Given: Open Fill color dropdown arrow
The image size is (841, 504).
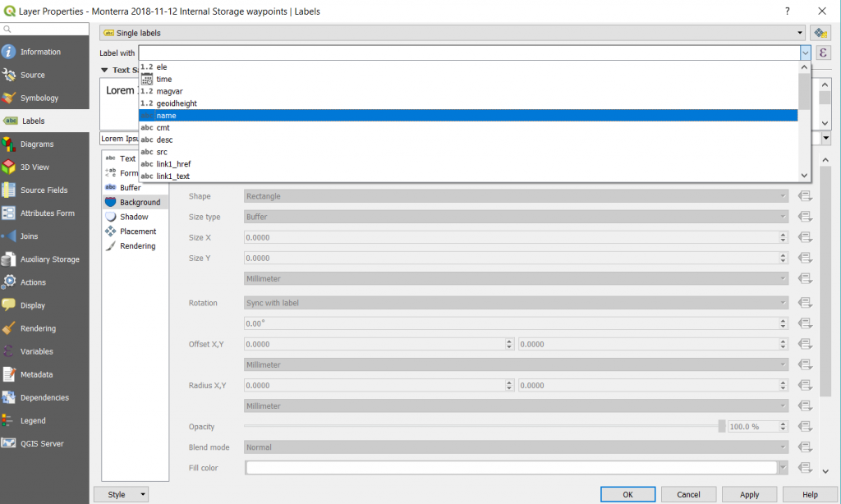Looking at the screenshot, I should click(783, 468).
